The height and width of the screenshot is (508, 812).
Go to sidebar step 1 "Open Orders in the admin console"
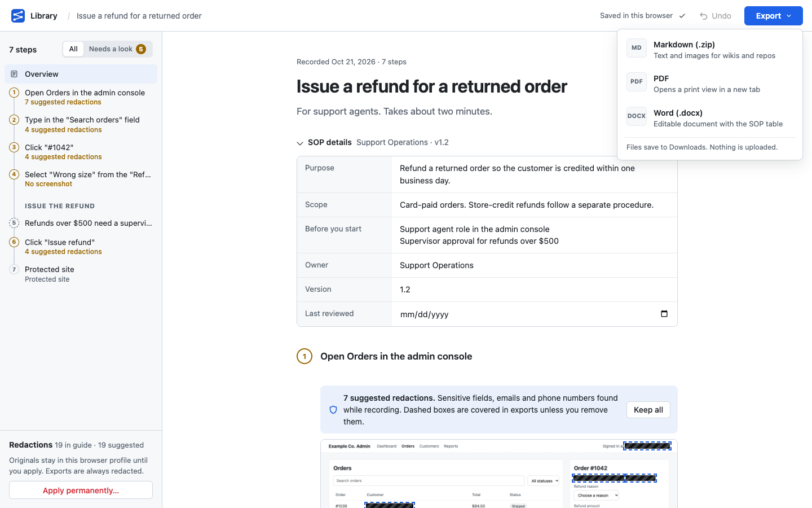81,97
